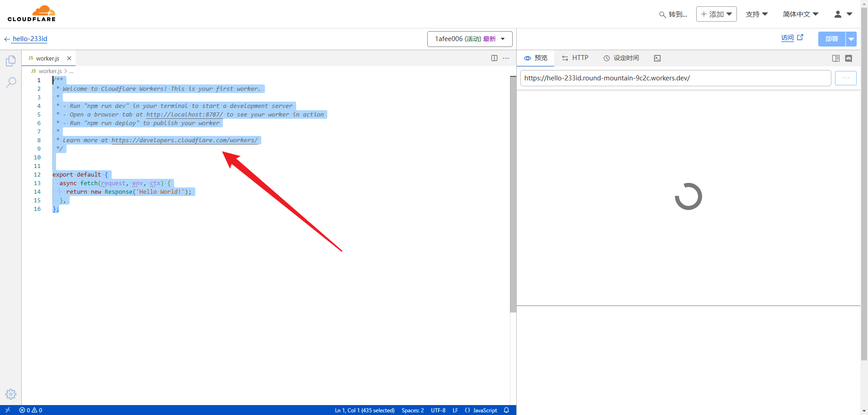The image size is (868, 415).
Task: Open the Explorer files icon in sidebar
Action: 11,61
